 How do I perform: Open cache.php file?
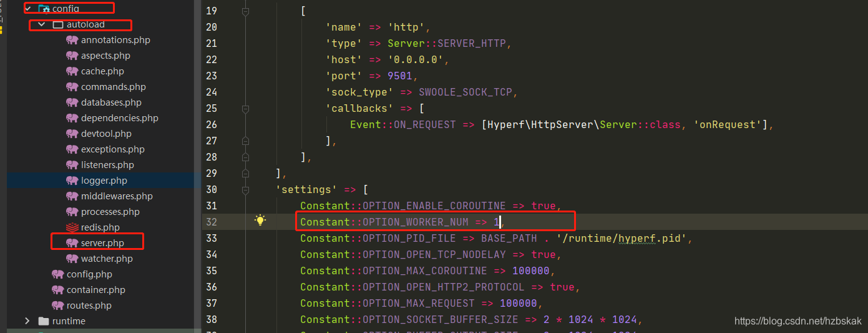(102, 71)
